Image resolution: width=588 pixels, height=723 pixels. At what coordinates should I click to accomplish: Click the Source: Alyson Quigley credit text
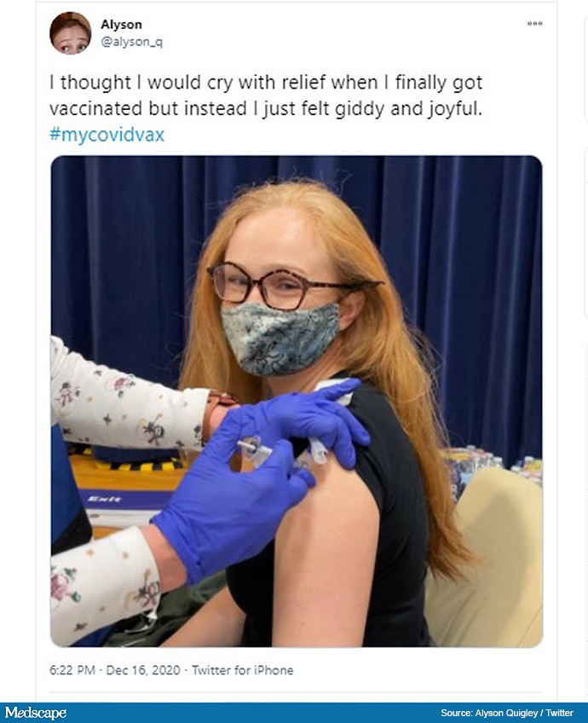(507, 713)
